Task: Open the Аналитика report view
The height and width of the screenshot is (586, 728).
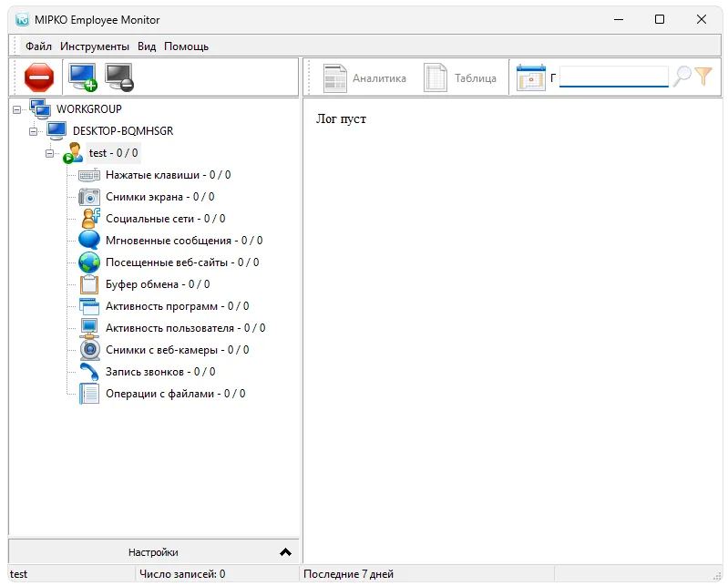Action: click(x=364, y=78)
